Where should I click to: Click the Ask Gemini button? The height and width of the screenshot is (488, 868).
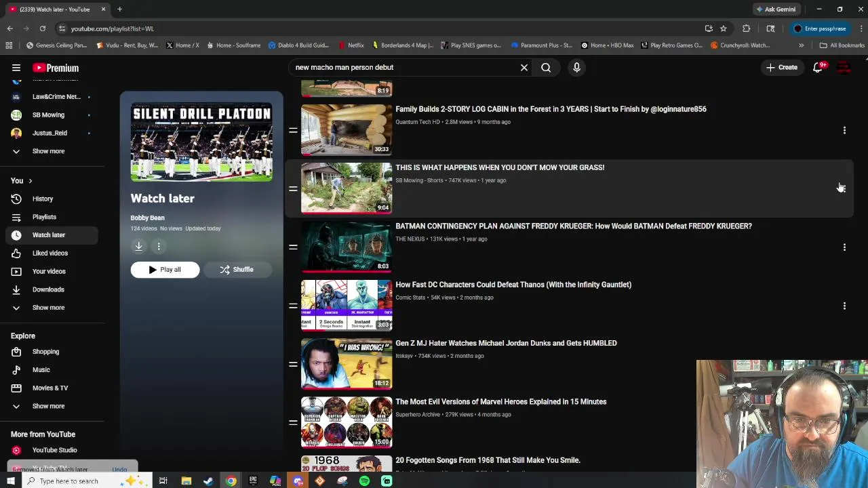776,9
